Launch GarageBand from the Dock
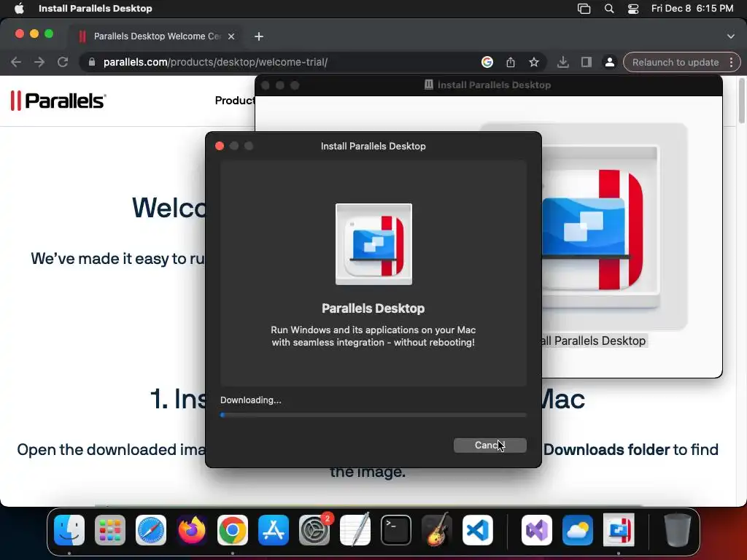747x560 pixels. pyautogui.click(x=437, y=530)
